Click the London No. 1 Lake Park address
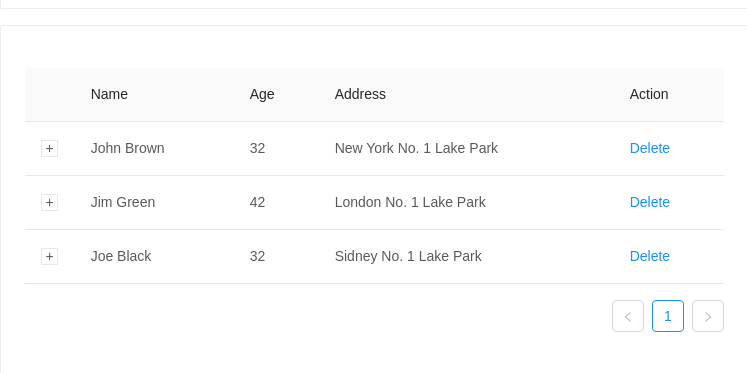The image size is (747, 373). pos(410,202)
